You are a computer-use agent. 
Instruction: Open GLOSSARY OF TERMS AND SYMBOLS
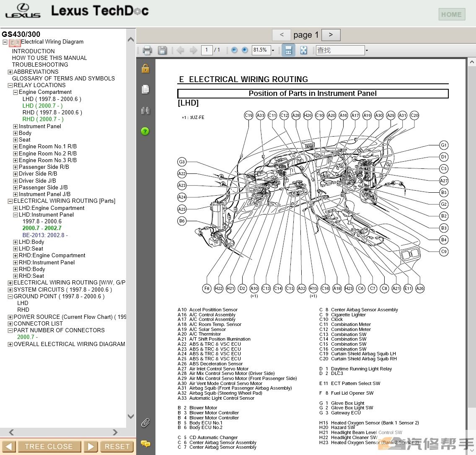[63, 78]
